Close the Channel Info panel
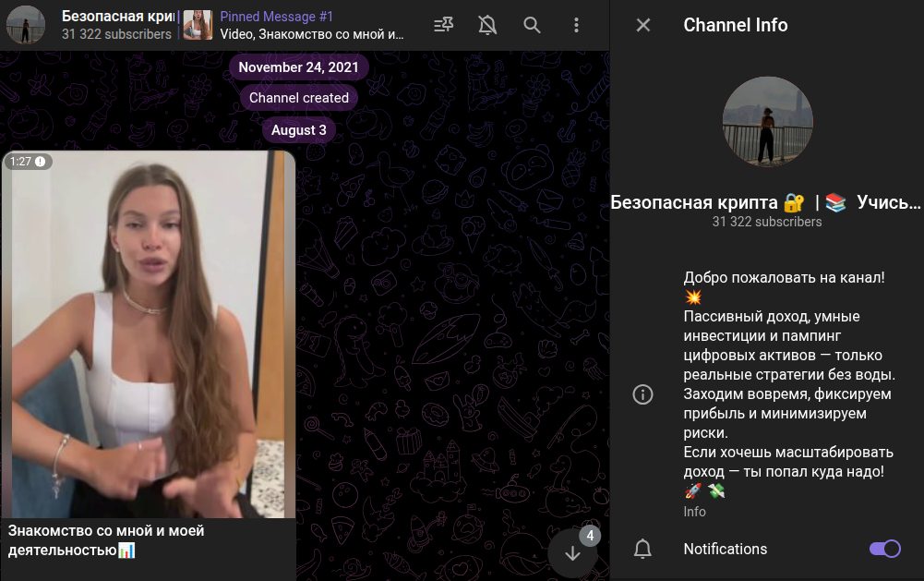Viewport: 924px width, 581px height. click(642, 25)
